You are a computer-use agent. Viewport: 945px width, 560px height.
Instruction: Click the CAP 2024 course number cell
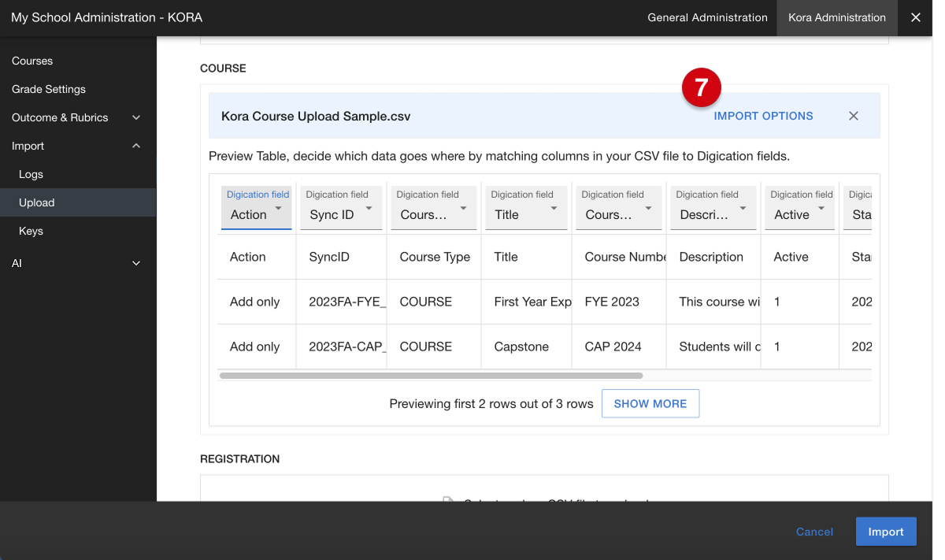tap(619, 347)
